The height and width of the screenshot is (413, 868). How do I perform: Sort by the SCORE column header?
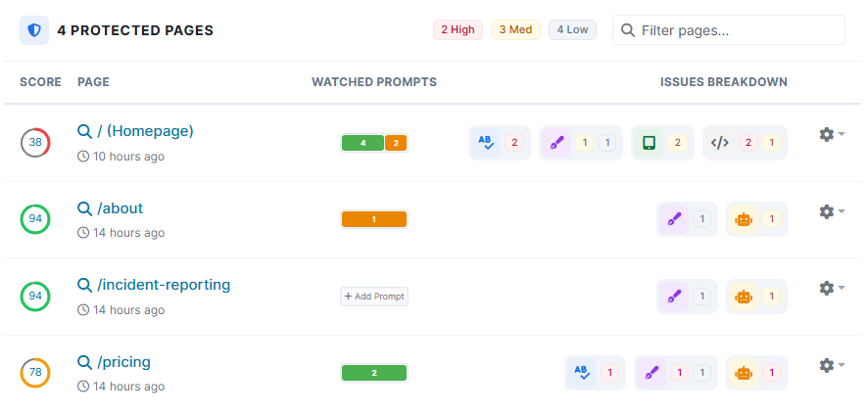40,82
